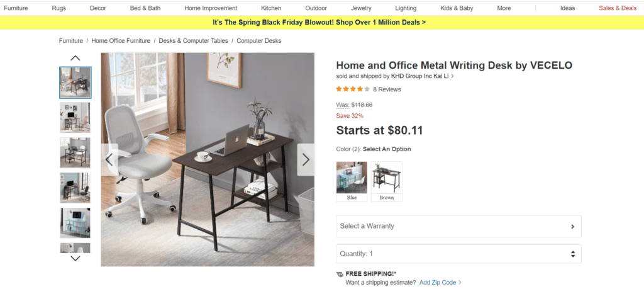Screen dimensions: 644x289
Task: Click the arrow beside Add Zip Code
Action: 460,283
